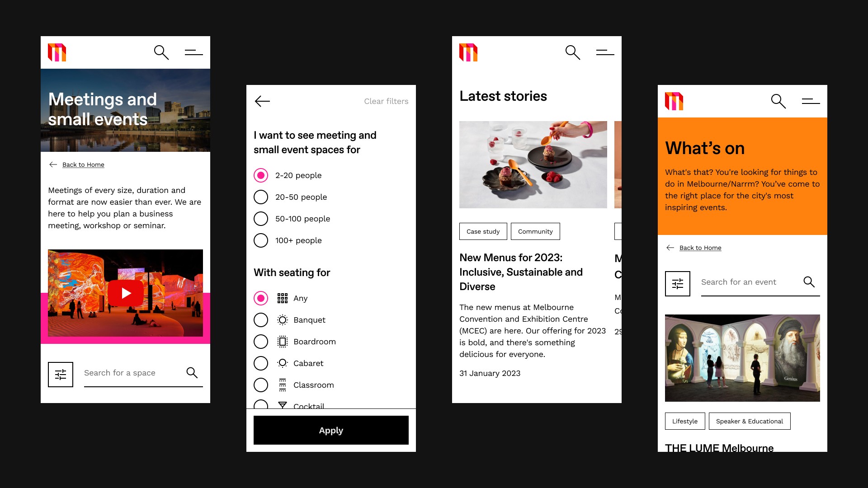
Task: Click Clear filters link
Action: coord(386,101)
